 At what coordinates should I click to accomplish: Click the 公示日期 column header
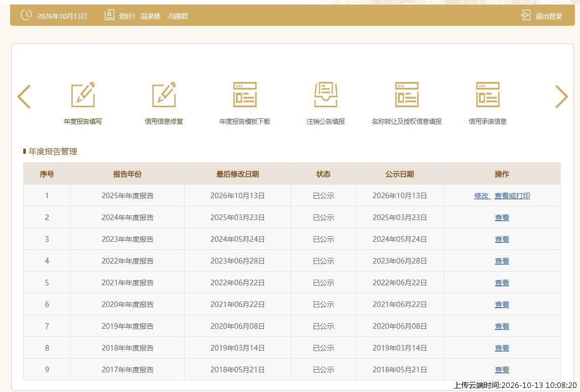[x=399, y=174]
